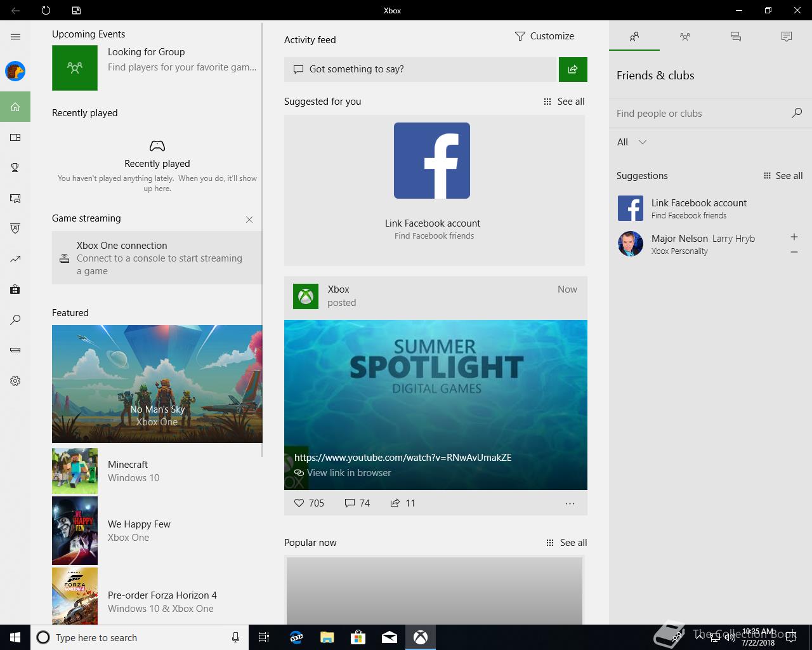Open the Achievements trophy icon
Screen dimensions: 812x650
click(15, 168)
